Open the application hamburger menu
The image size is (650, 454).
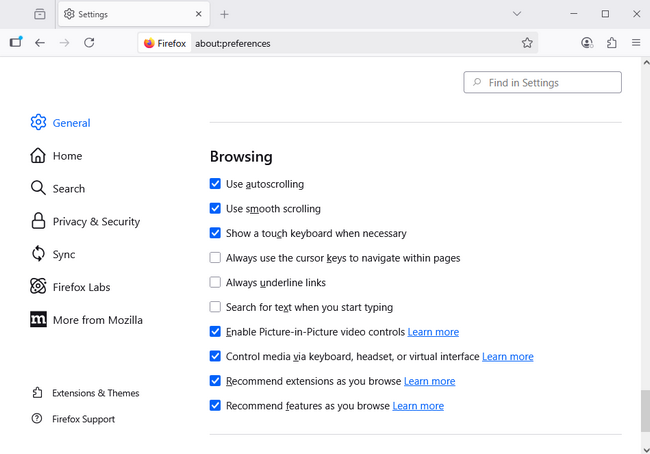pyautogui.click(x=636, y=43)
